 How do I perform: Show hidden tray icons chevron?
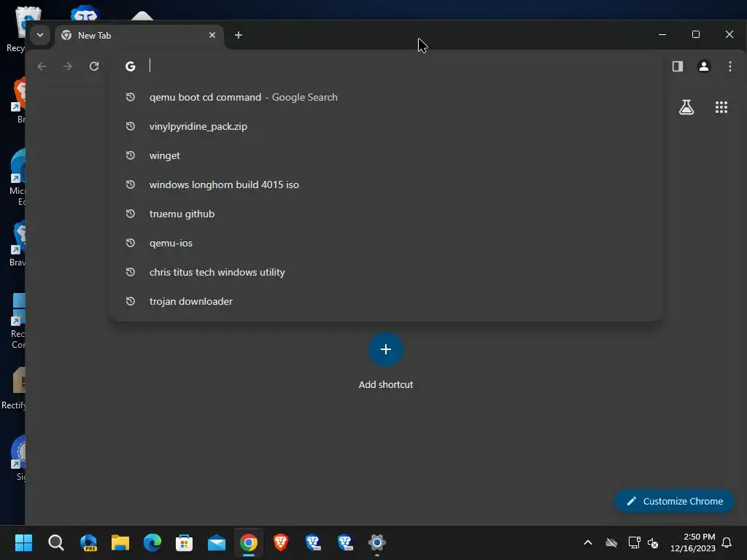pos(588,542)
